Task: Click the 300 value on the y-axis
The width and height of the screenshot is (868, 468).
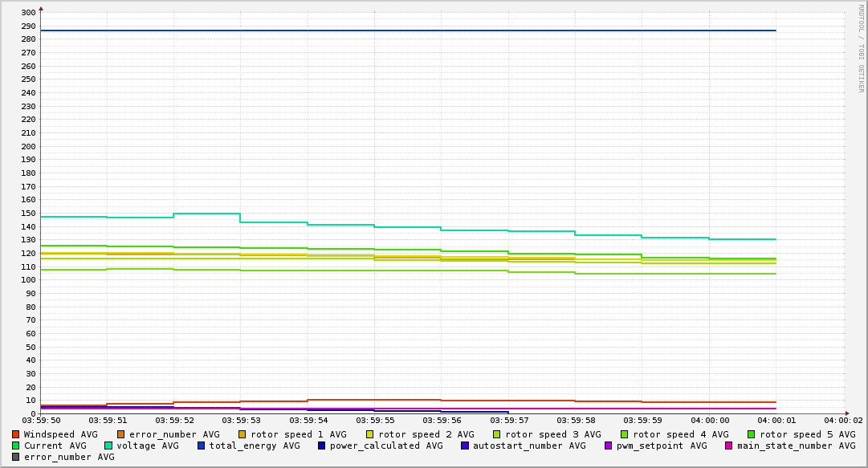Action: tap(27, 13)
